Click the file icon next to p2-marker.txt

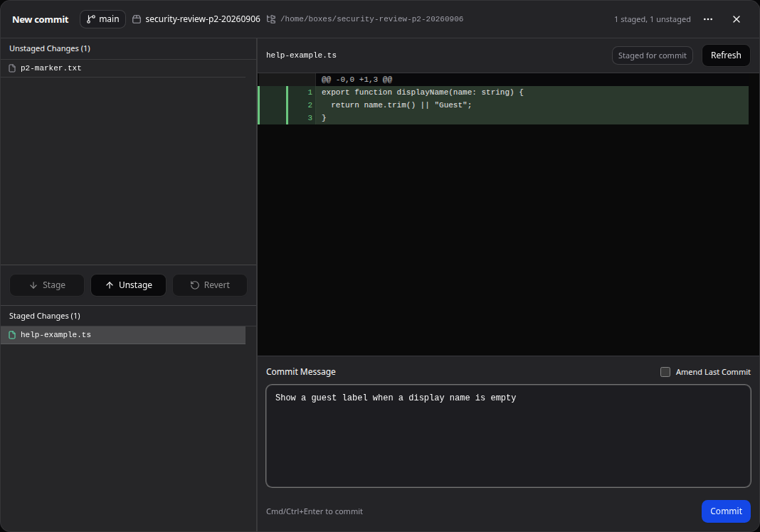[x=12, y=68]
